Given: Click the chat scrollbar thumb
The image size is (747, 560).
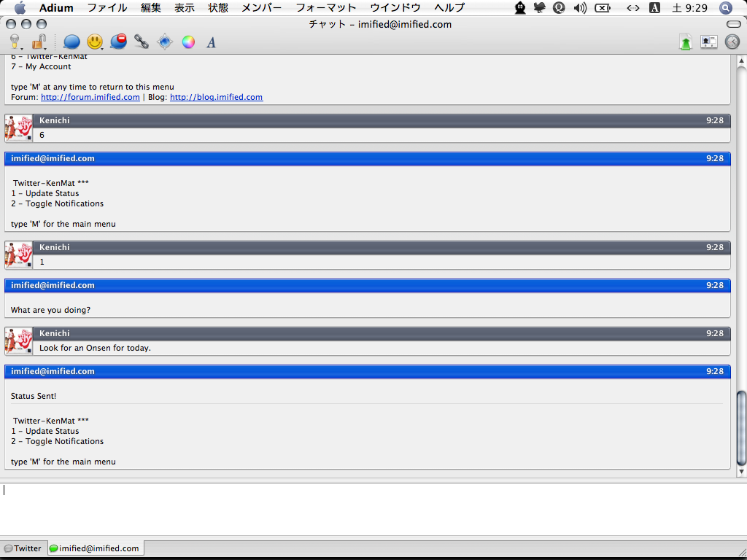Looking at the screenshot, I should tap(741, 428).
